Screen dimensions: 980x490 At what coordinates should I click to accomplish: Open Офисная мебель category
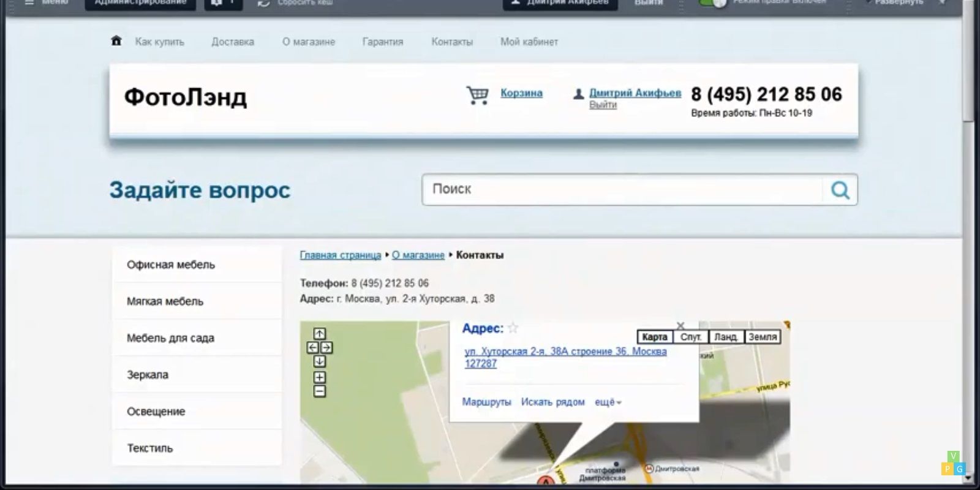tap(197, 265)
